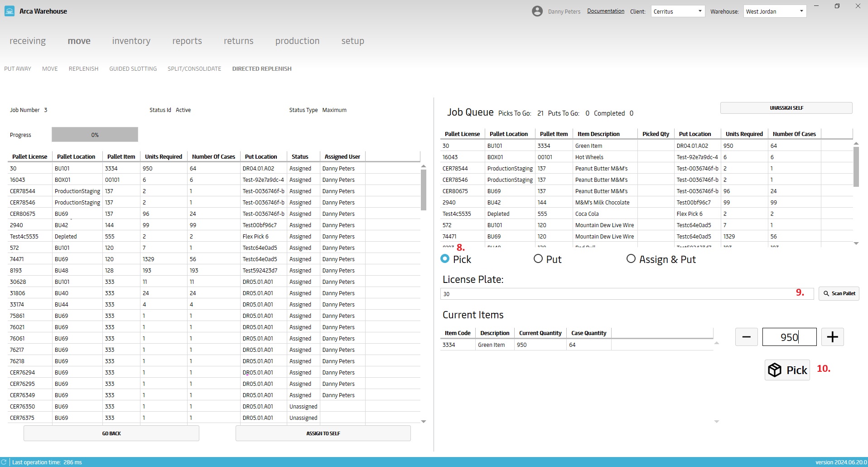
Task: Switch to the MOVE sub-tab
Action: pyautogui.click(x=50, y=69)
